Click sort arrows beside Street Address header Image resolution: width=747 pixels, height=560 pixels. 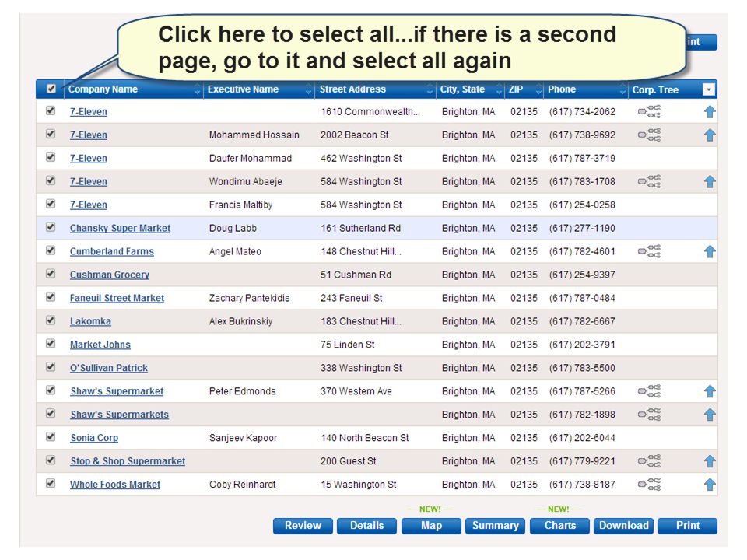click(430, 89)
